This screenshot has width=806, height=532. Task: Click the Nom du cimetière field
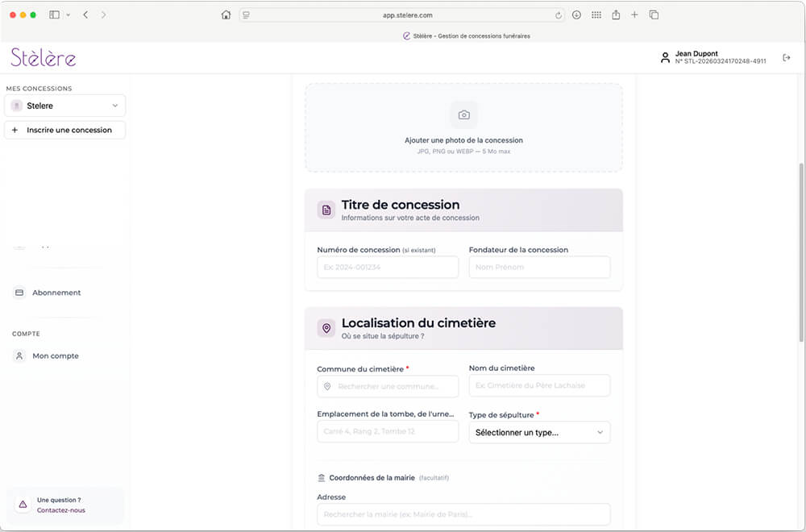(540, 385)
